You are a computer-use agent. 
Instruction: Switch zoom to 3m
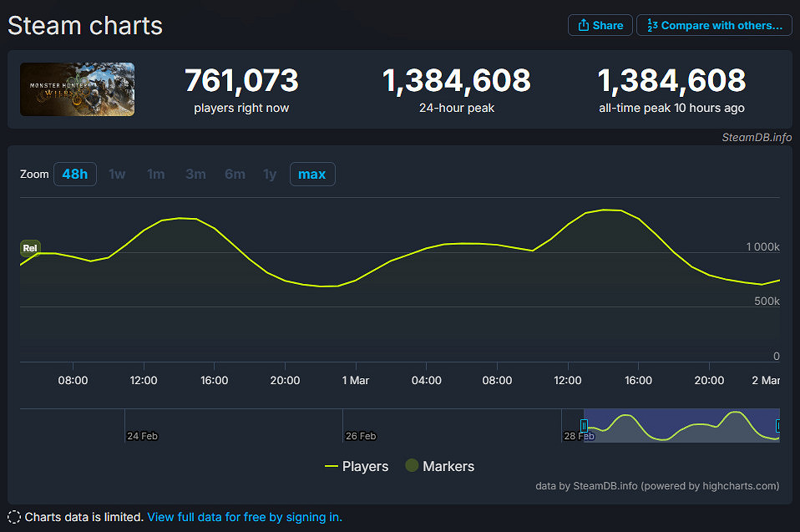(x=195, y=174)
